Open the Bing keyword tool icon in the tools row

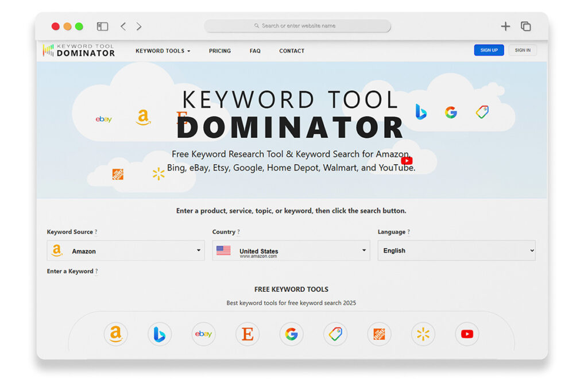[160, 334]
